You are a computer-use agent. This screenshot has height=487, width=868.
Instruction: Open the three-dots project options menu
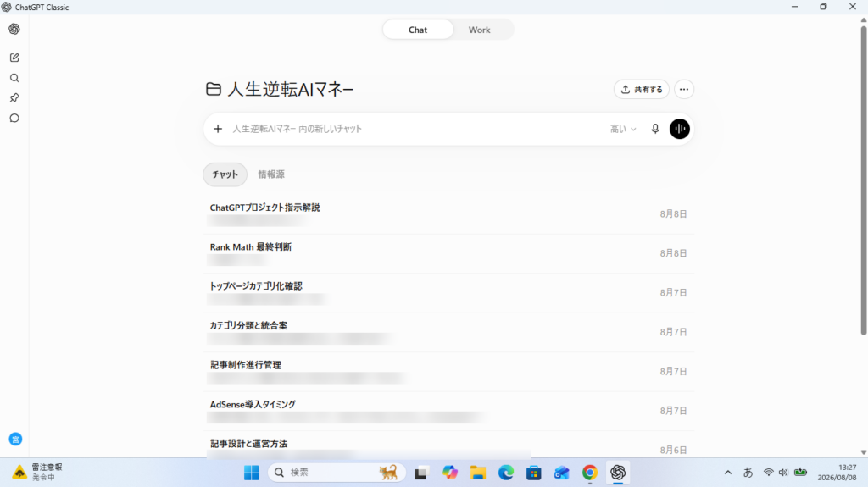click(684, 89)
